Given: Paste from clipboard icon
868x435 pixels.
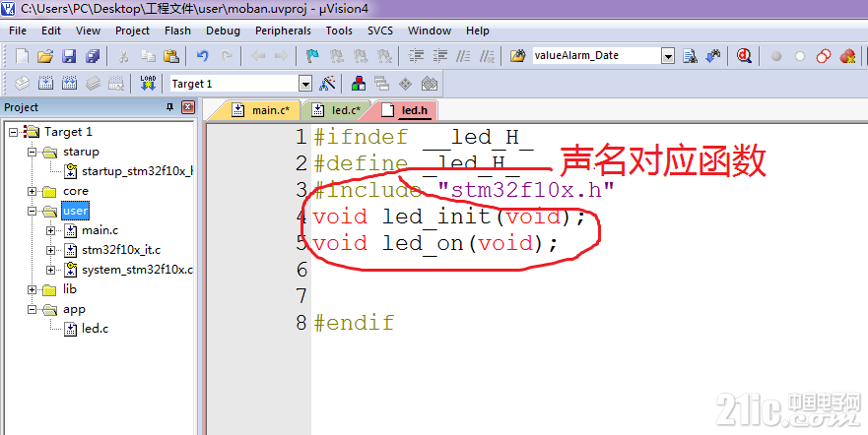Looking at the screenshot, I should pyautogui.click(x=171, y=56).
